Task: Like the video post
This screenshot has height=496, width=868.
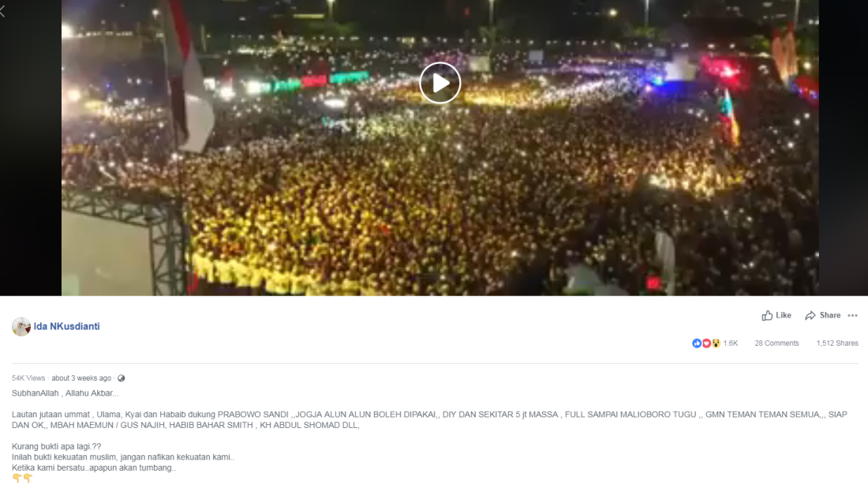Action: [x=776, y=315]
